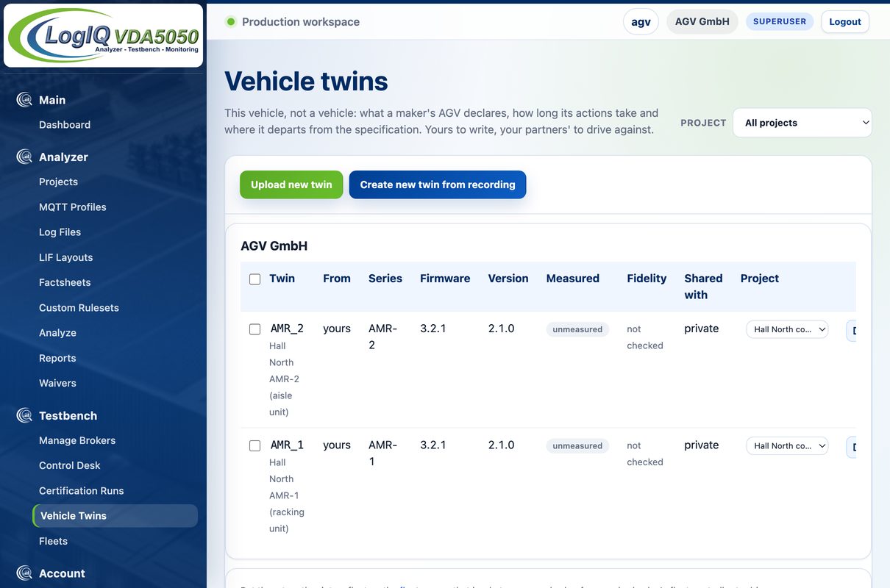Image resolution: width=890 pixels, height=588 pixels.
Task: Open Dashboard from the sidebar
Action: tap(65, 125)
